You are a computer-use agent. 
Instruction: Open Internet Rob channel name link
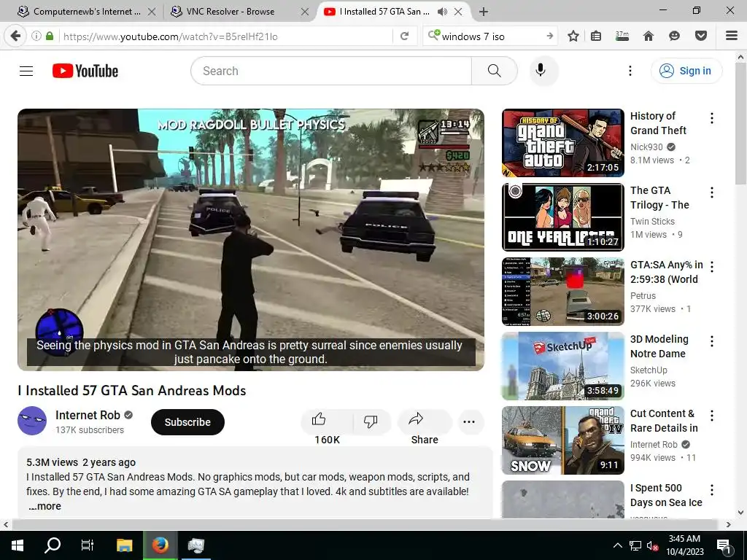point(88,415)
